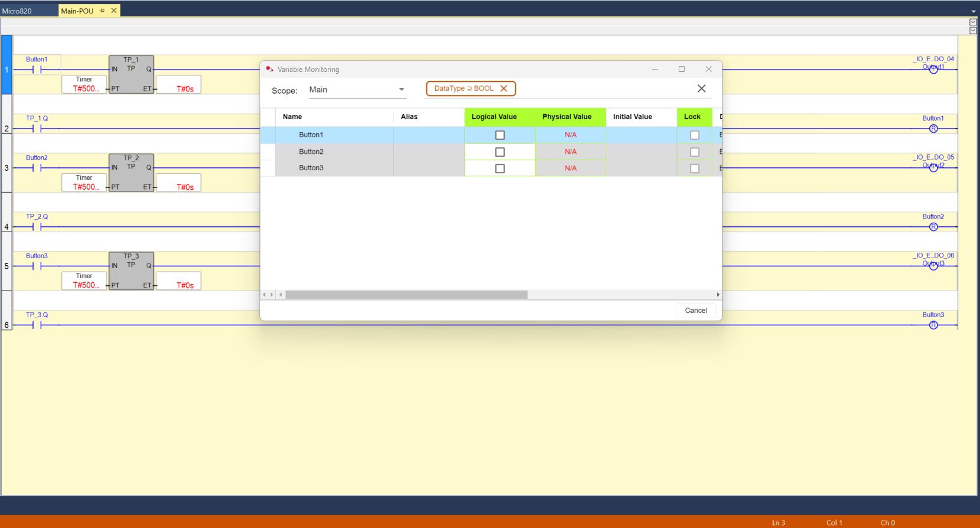The image size is (980, 528).
Task: Click the horizontal scrollbar in variable grid
Action: coord(406,295)
